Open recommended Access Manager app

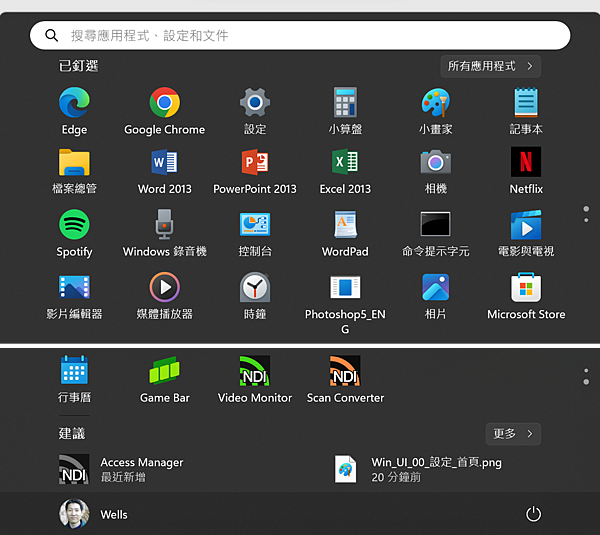121,469
